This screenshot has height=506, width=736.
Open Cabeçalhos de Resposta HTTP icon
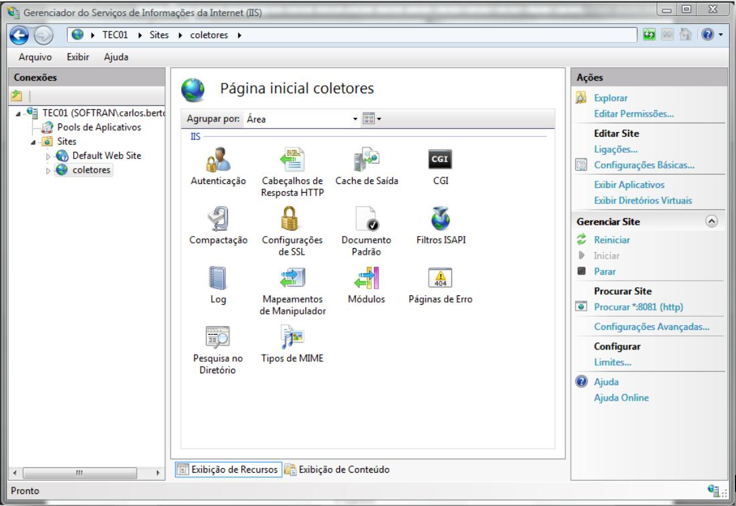point(292,160)
